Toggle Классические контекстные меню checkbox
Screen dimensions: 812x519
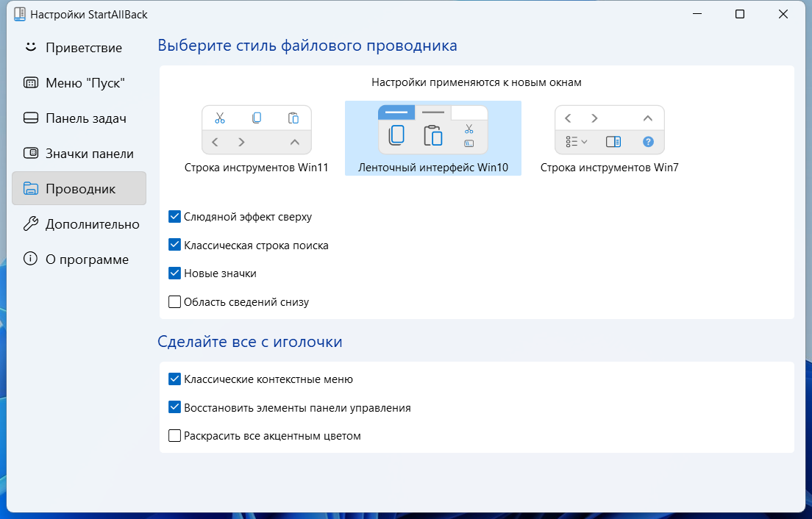174,379
